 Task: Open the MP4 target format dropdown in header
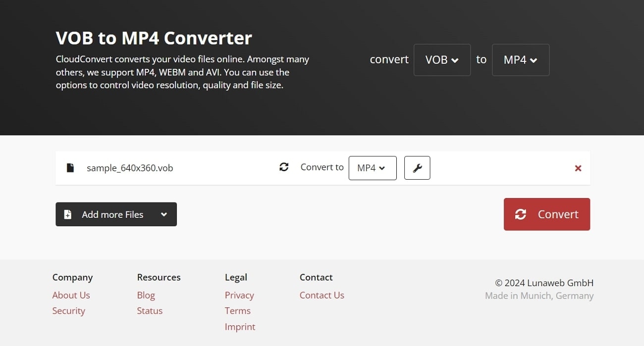(521, 60)
